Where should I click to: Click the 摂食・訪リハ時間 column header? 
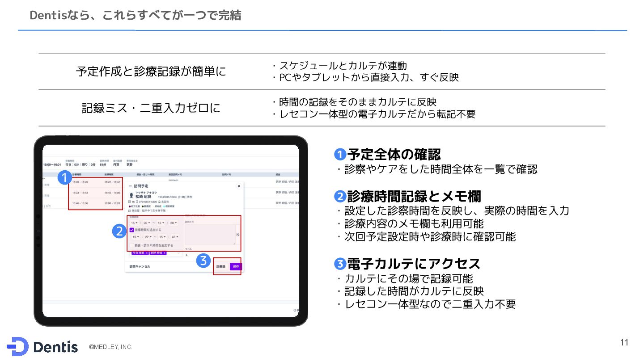[x=145, y=174]
